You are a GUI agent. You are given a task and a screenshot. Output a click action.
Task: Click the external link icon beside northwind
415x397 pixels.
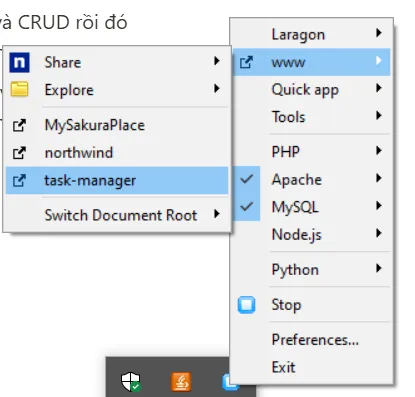coord(19,153)
